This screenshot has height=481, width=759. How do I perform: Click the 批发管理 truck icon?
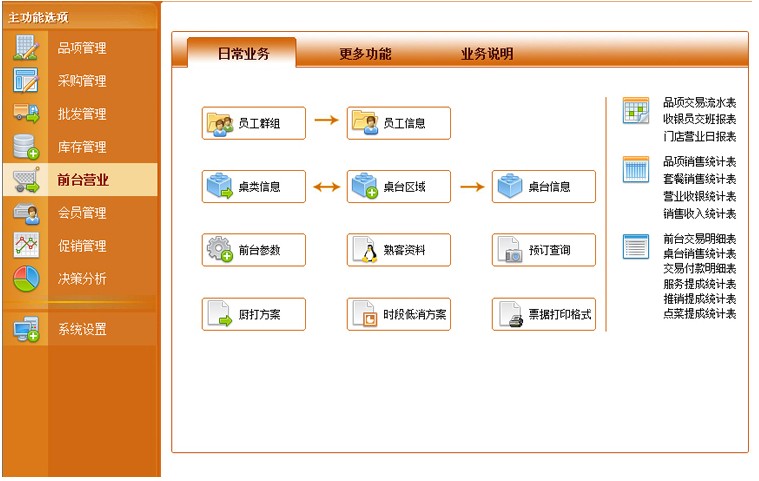coord(26,113)
